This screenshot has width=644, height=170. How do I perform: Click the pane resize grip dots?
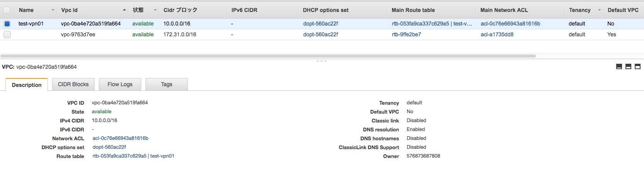[321, 61]
